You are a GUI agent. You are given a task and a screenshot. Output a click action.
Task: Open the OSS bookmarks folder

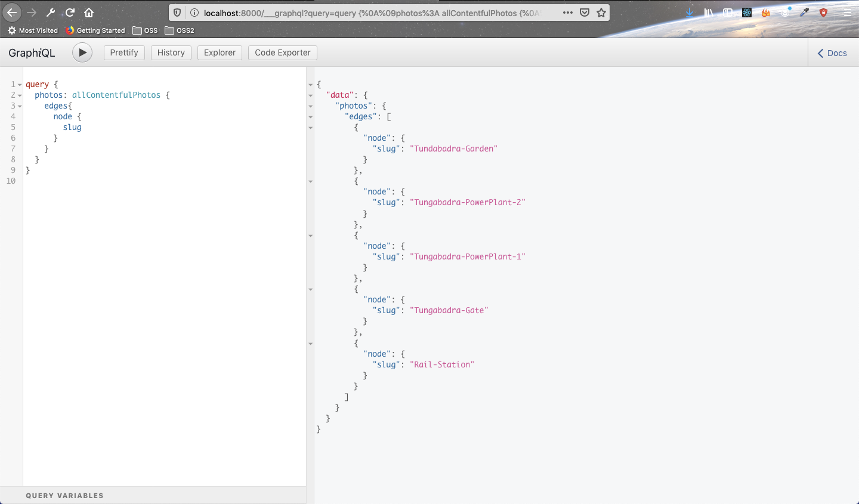[146, 30]
